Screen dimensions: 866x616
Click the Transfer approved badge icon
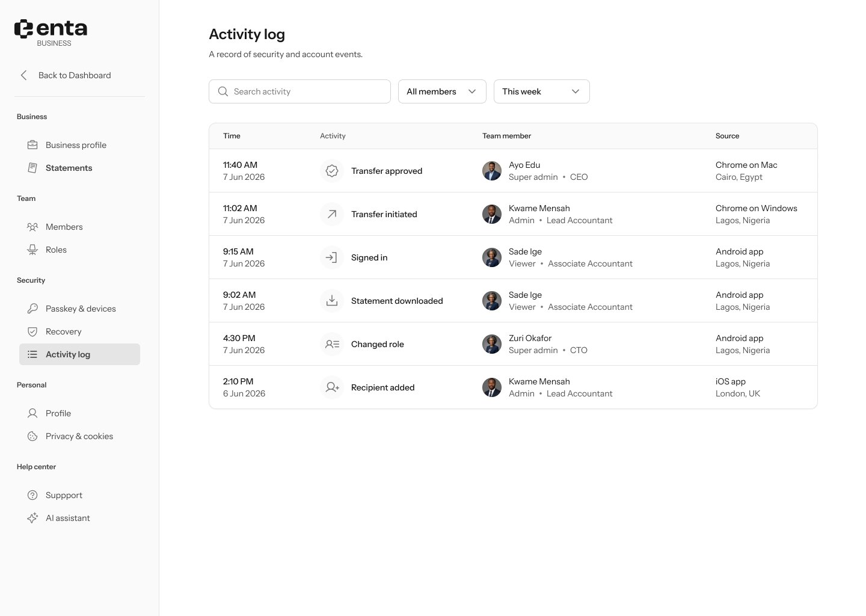click(x=332, y=171)
